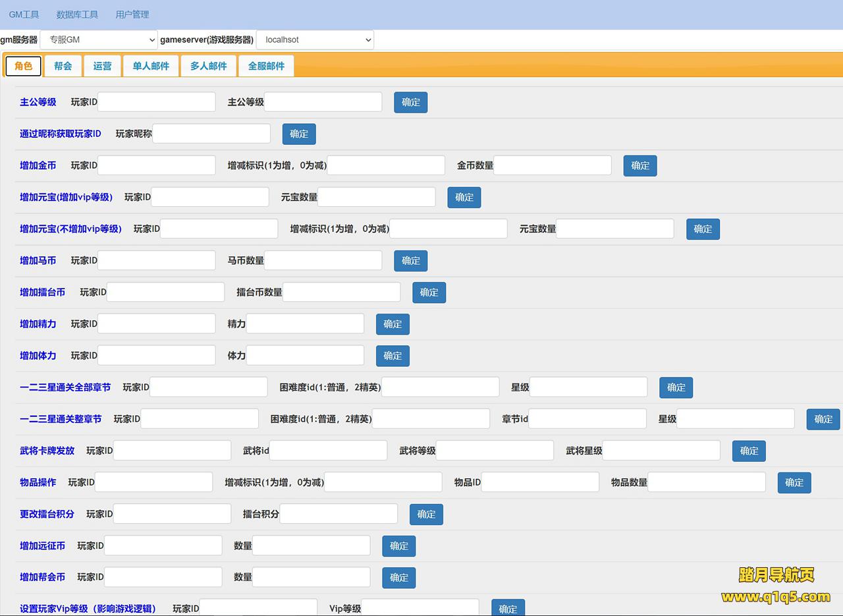Confirm the 通过昵称获取玩家ID lookup
The width and height of the screenshot is (843, 616).
[x=299, y=134]
